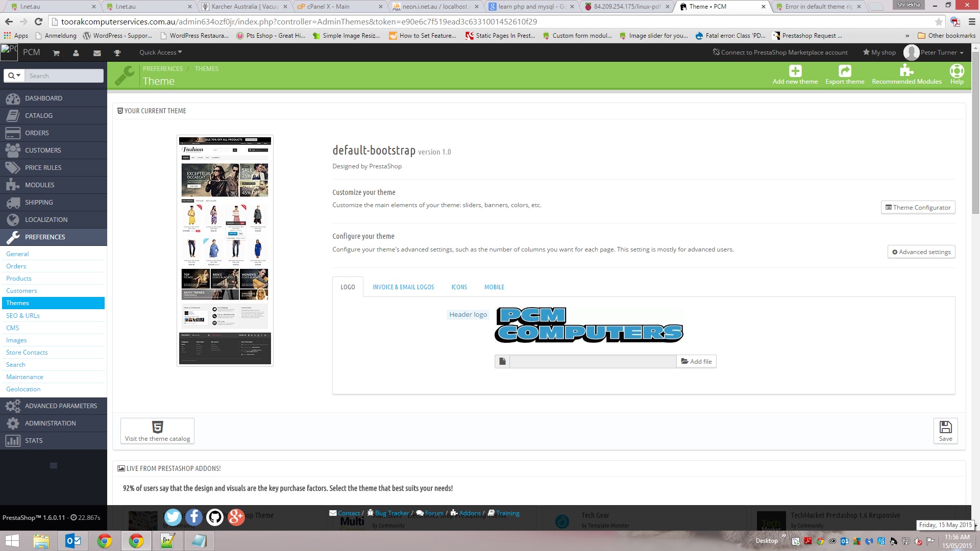Screen dimensions: 980x551
Task: Expand the Quick Access dropdown
Action: 160,53
